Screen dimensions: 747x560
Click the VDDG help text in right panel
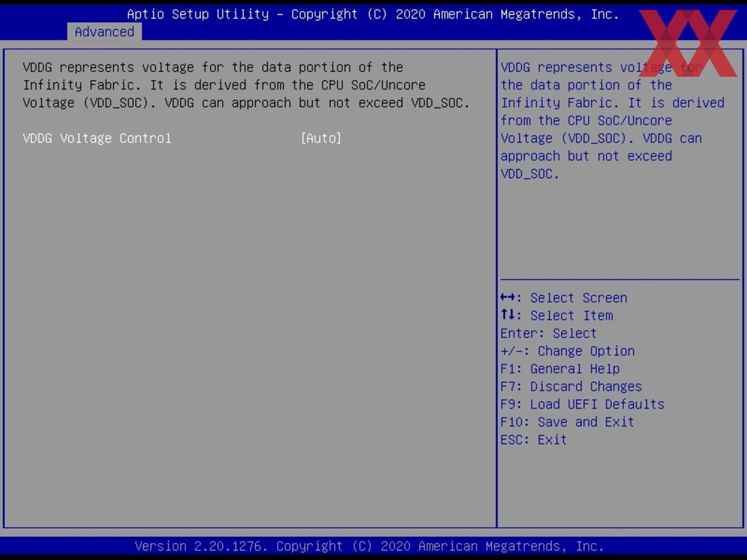coord(612,121)
